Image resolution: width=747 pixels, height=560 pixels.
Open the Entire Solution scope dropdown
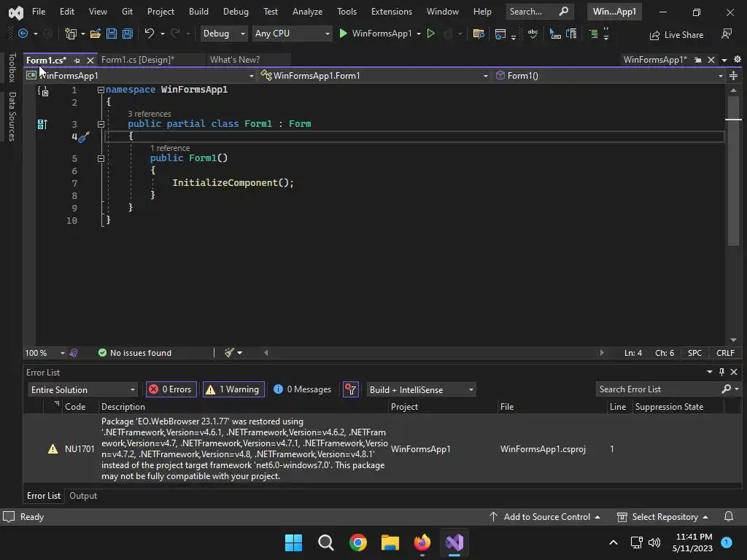[82, 389]
